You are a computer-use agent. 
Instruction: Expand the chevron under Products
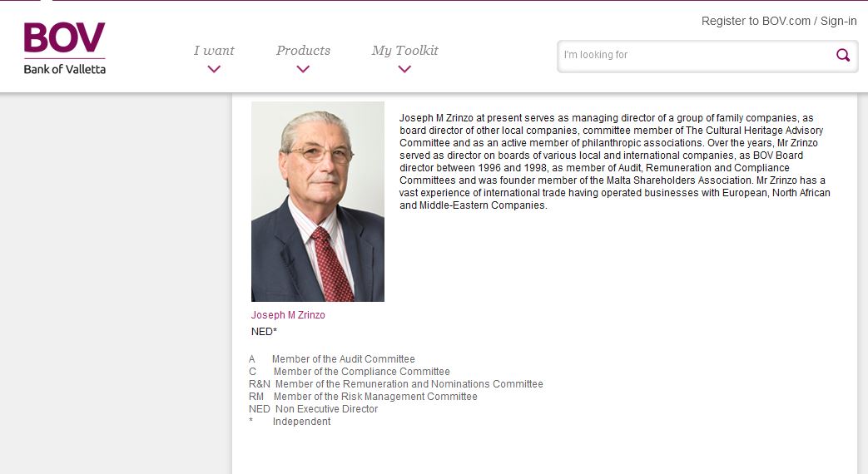pos(303,69)
